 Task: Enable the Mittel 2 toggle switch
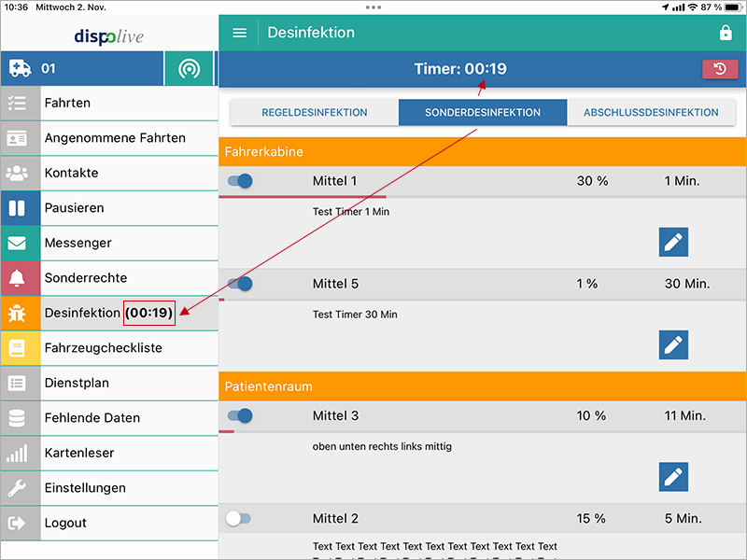(239, 518)
